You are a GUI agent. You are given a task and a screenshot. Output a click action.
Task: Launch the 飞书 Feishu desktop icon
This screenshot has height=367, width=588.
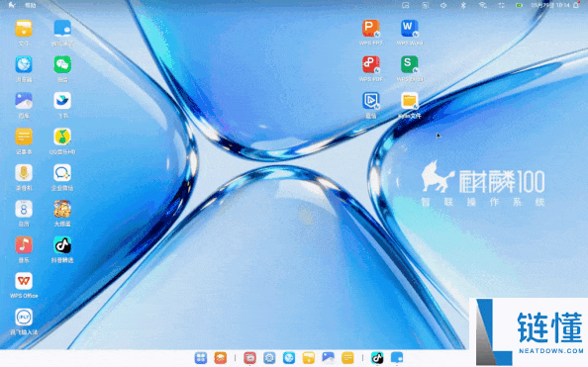point(62,101)
